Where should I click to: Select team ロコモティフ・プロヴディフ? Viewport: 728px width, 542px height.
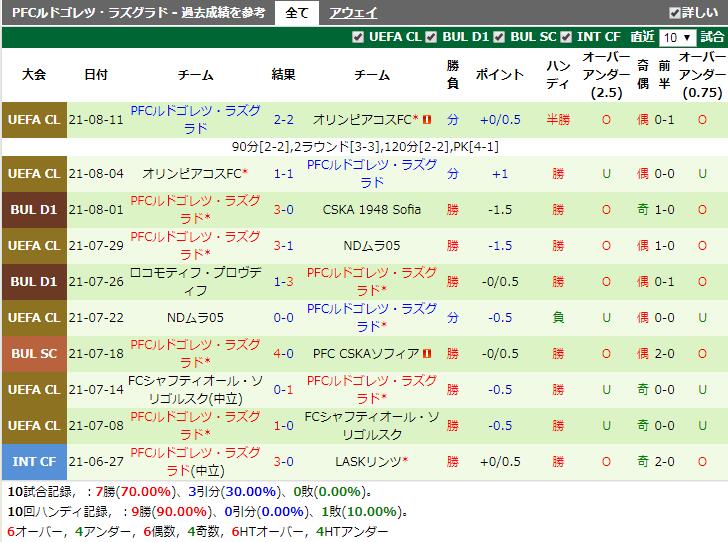(195, 281)
